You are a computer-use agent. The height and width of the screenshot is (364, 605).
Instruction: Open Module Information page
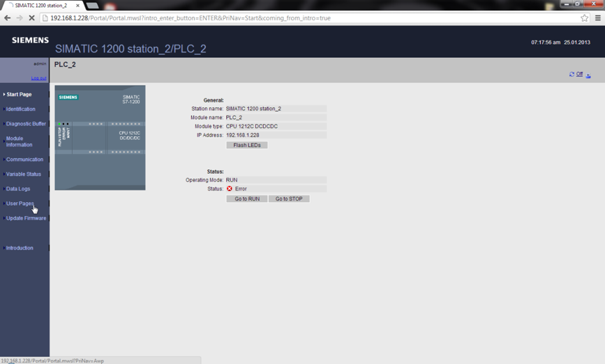click(19, 142)
